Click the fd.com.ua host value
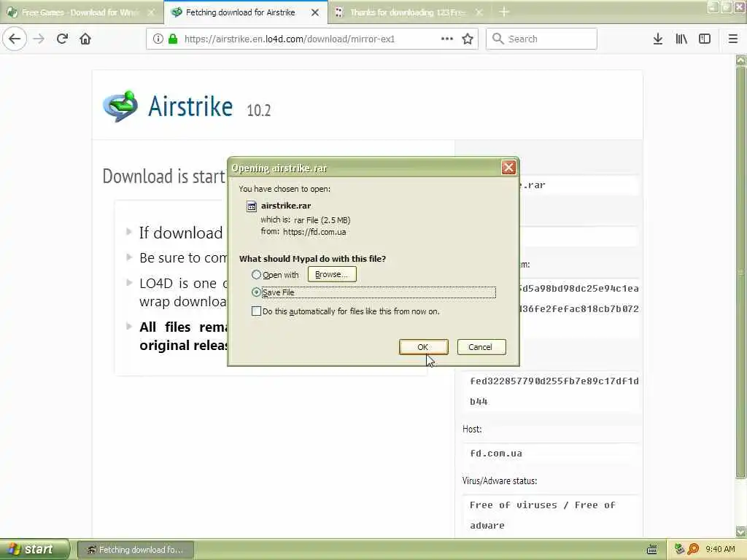Image resolution: width=747 pixels, height=560 pixels. coord(496,454)
